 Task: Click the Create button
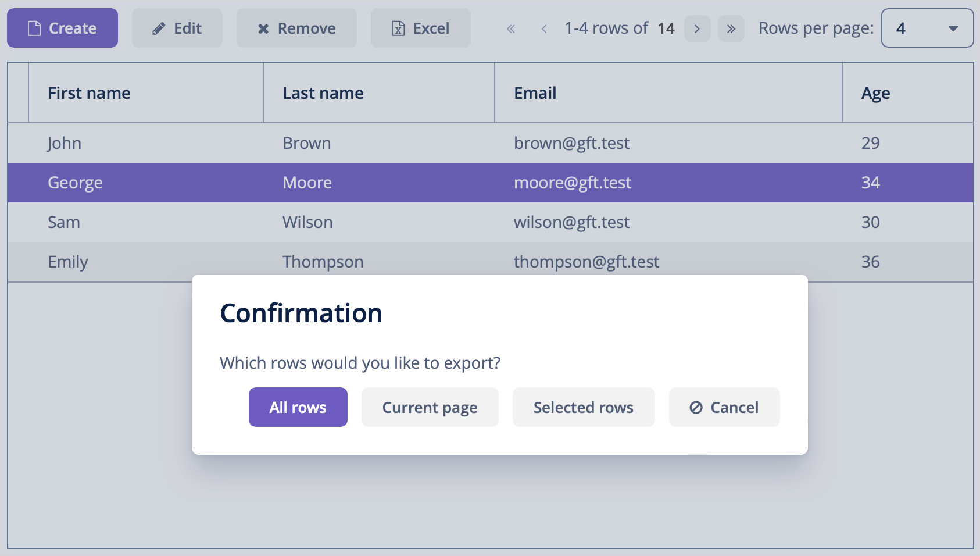coord(62,28)
